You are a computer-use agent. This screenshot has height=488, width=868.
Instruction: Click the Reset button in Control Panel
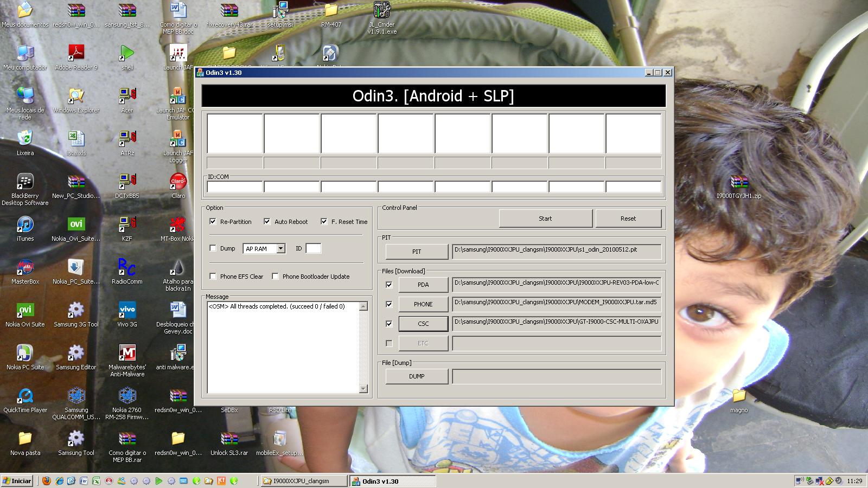coord(628,219)
